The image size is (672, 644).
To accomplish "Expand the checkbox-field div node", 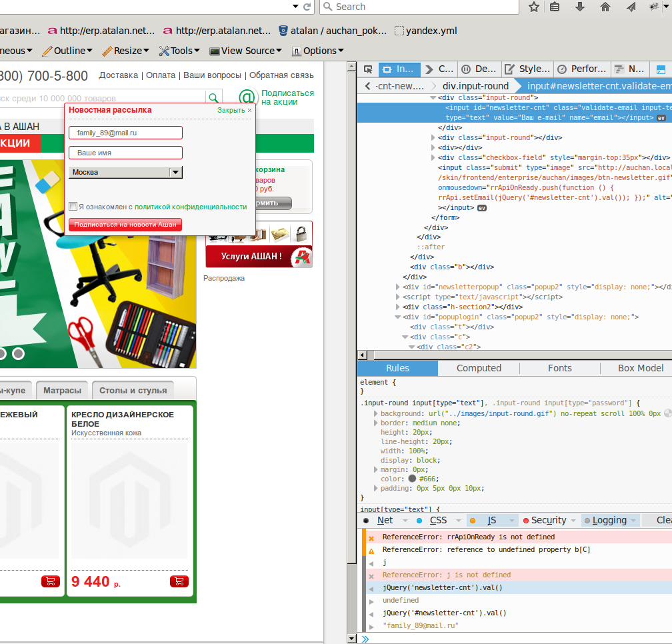I will pyautogui.click(x=433, y=158).
